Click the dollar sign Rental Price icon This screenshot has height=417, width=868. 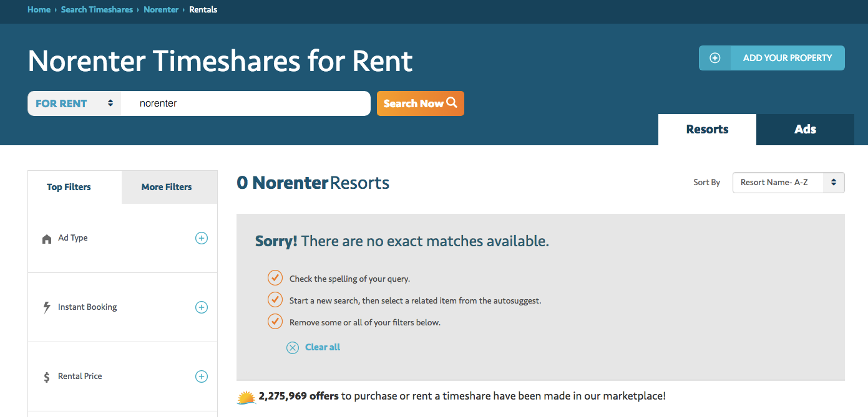pos(47,376)
